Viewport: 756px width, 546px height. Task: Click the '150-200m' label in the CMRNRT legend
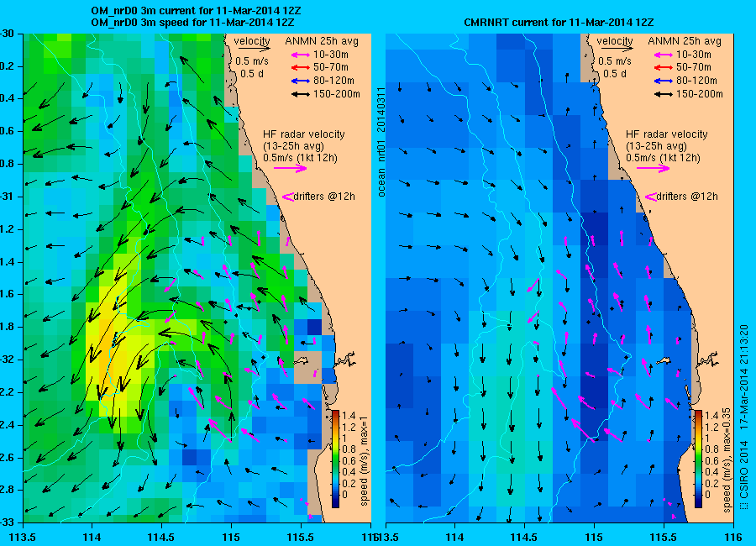[x=700, y=94]
